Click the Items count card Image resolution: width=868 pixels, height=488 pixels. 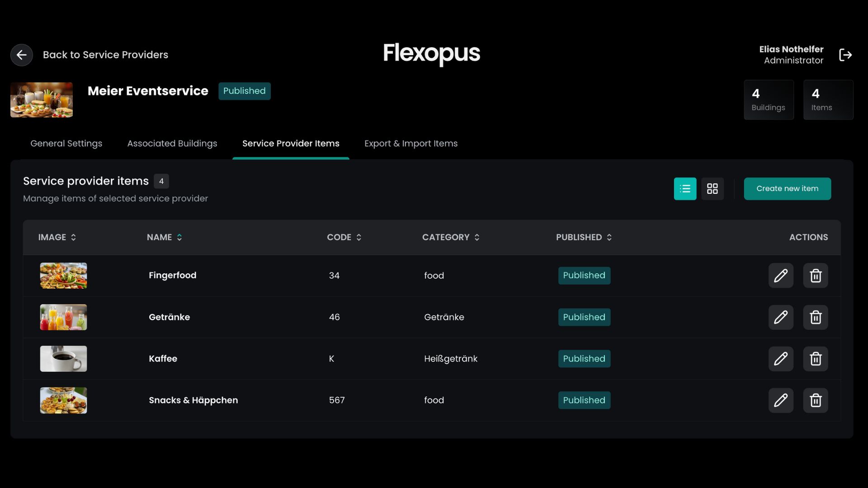click(x=828, y=100)
